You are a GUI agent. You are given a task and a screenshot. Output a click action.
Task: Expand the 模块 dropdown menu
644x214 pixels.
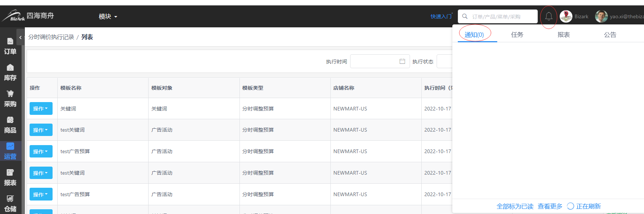tap(108, 16)
